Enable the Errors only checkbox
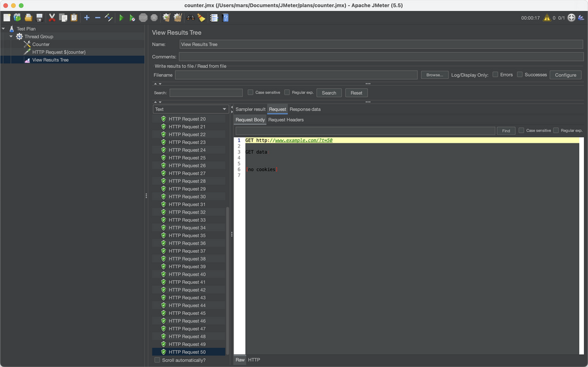The width and height of the screenshot is (588, 367). (x=496, y=75)
